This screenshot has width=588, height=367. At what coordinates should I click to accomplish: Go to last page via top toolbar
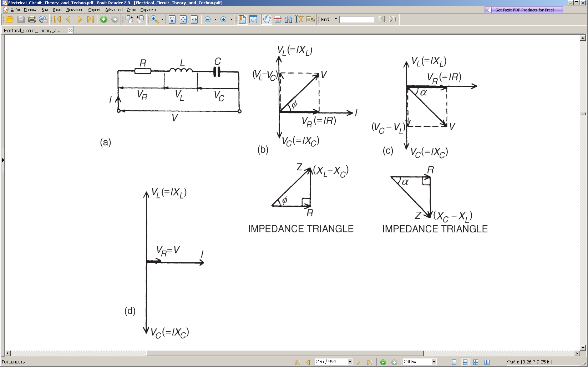coord(91,19)
